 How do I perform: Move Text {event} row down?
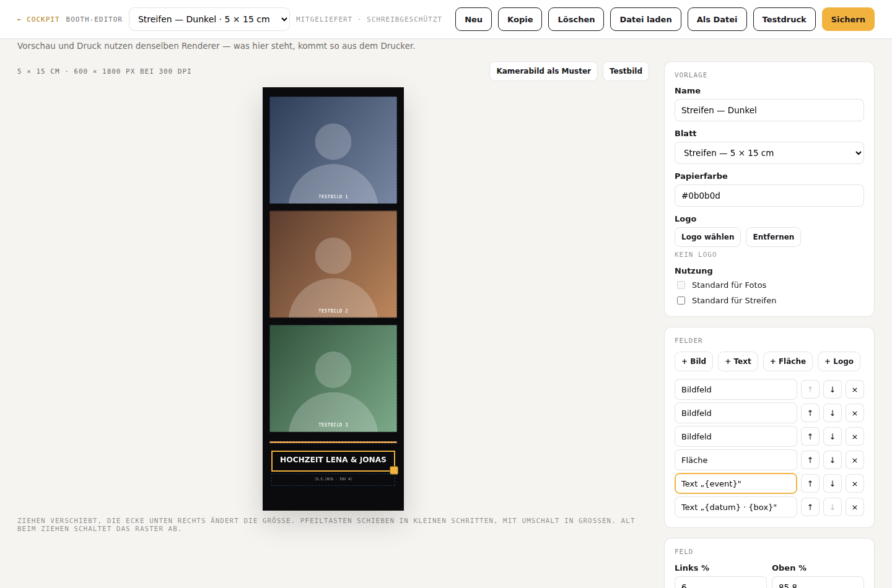pyautogui.click(x=832, y=483)
